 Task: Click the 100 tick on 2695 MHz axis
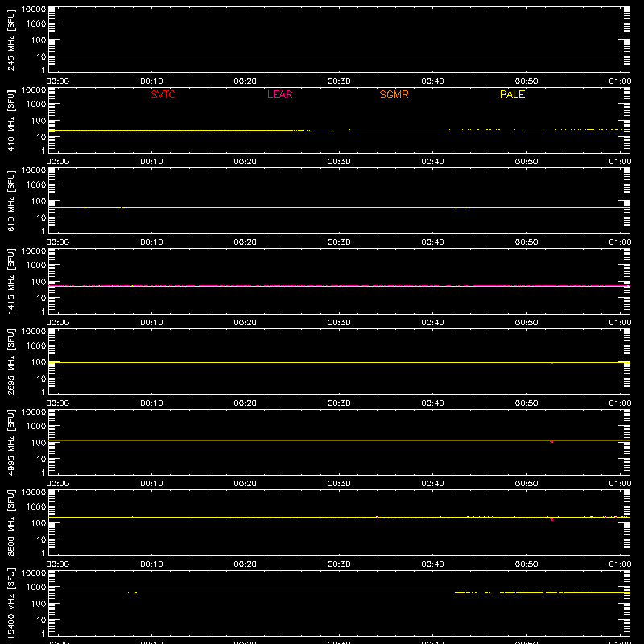pos(39,361)
